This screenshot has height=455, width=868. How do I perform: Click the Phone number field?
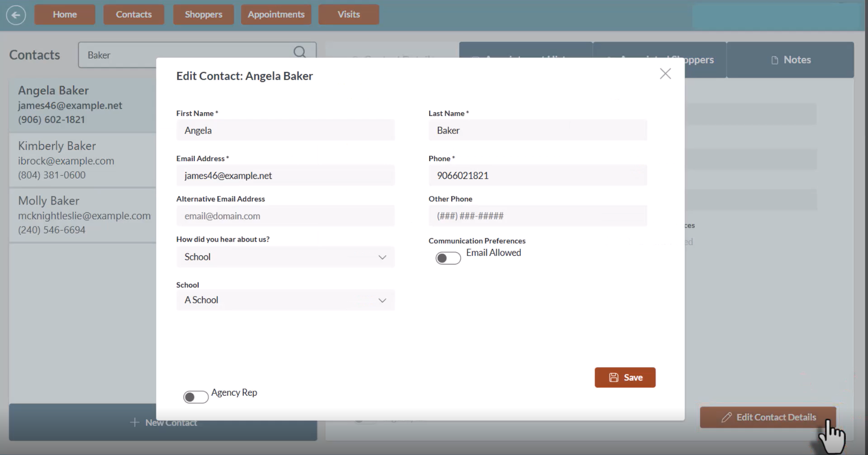click(x=538, y=175)
